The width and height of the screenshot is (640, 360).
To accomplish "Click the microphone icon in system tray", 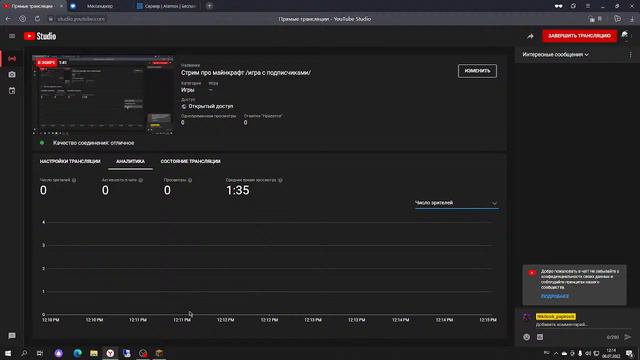I will (x=580, y=353).
